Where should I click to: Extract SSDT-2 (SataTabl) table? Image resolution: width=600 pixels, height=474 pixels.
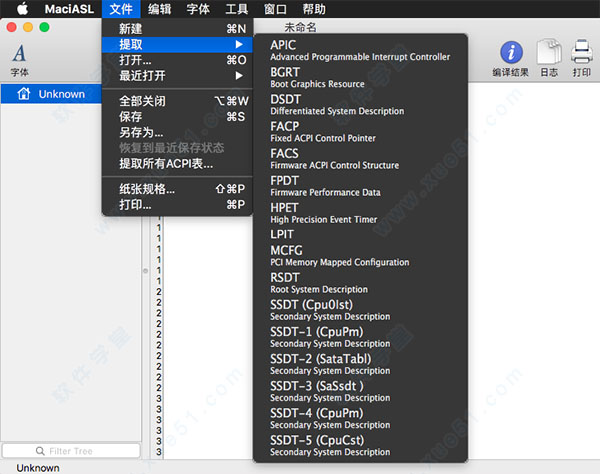pyautogui.click(x=360, y=365)
